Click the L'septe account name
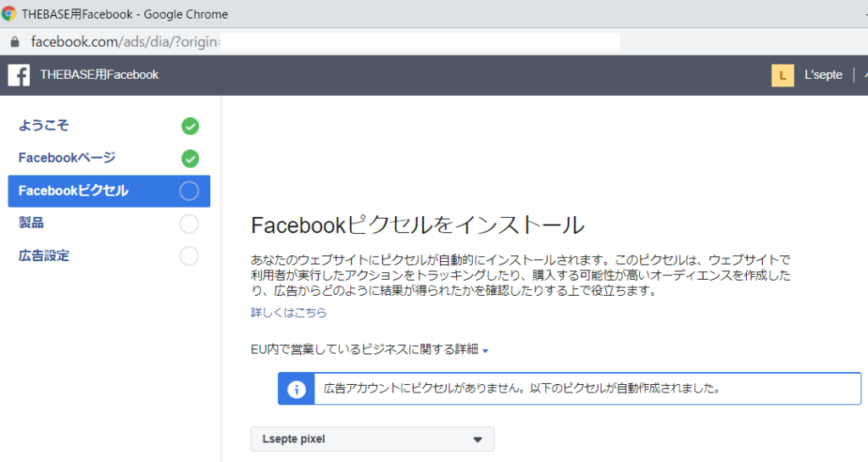Image resolution: width=868 pixels, height=462 pixels. (x=823, y=75)
